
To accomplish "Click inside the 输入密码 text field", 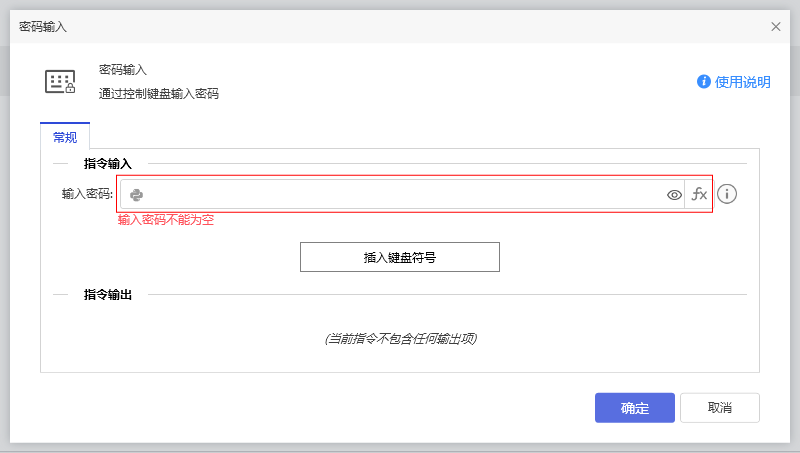I will point(400,195).
